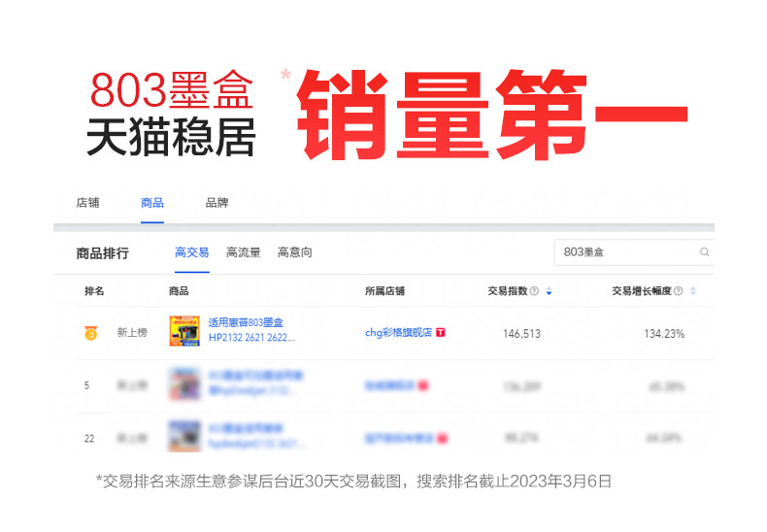Click the rank number 5

[x=86, y=385]
